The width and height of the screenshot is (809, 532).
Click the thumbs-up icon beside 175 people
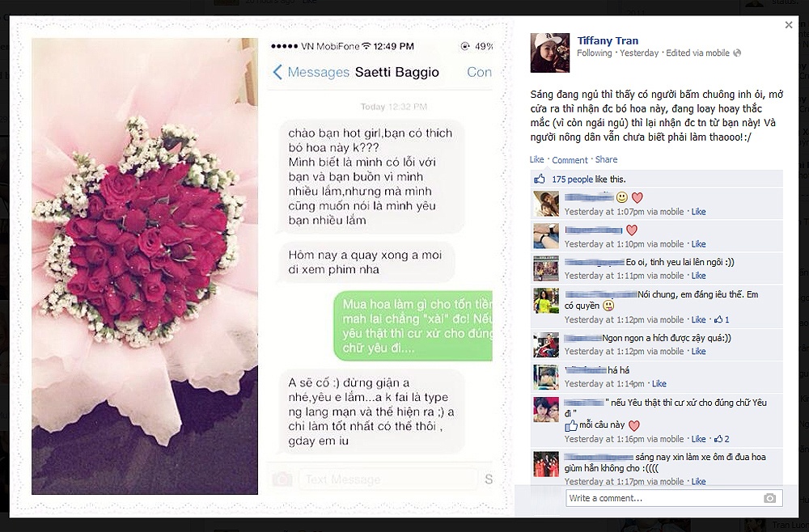540,179
